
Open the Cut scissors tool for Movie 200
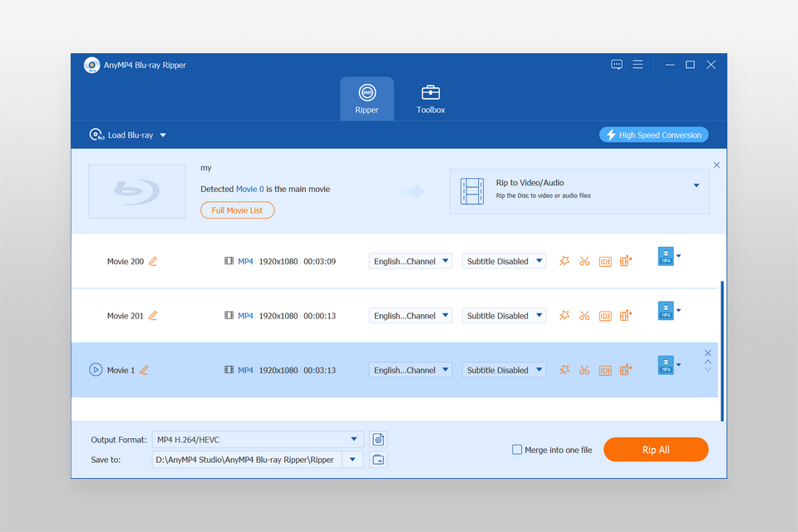584,261
